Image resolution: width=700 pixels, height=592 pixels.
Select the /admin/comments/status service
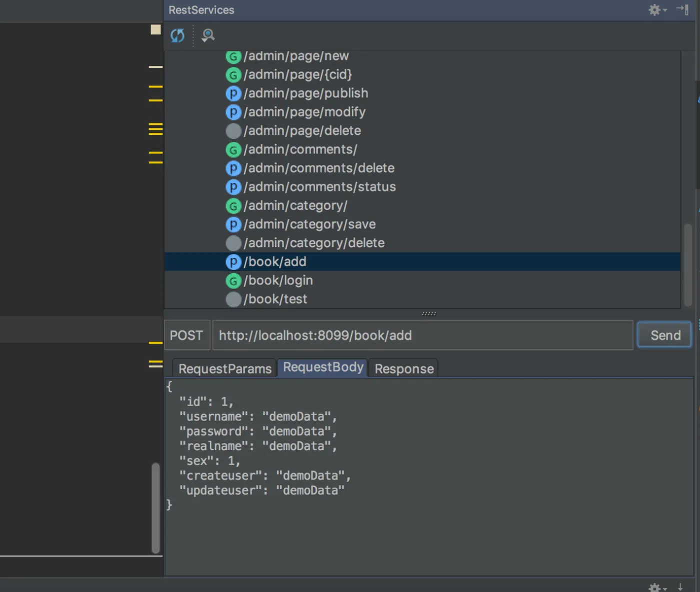click(319, 187)
